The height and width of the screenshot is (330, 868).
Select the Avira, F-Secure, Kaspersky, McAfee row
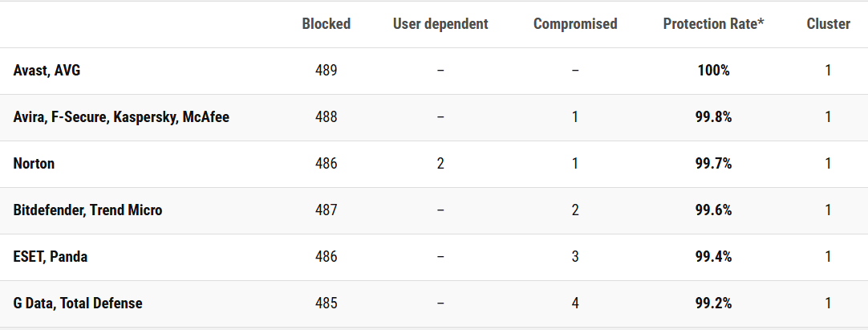[121, 117]
